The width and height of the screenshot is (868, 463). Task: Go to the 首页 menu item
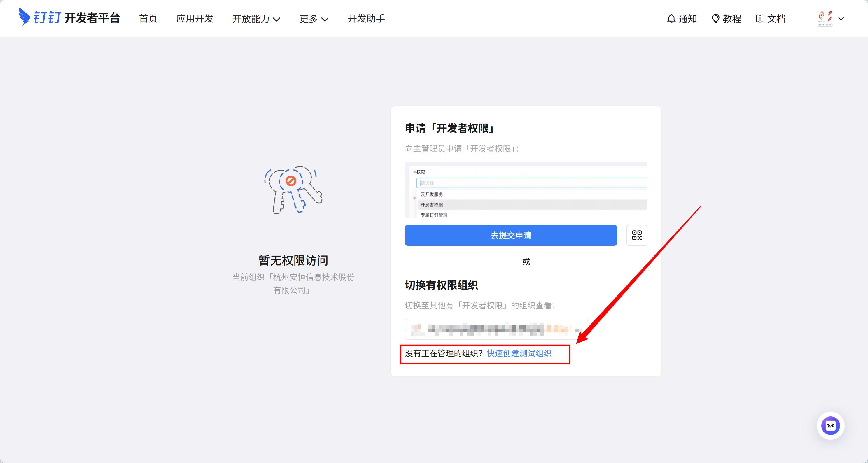pyautogui.click(x=148, y=19)
